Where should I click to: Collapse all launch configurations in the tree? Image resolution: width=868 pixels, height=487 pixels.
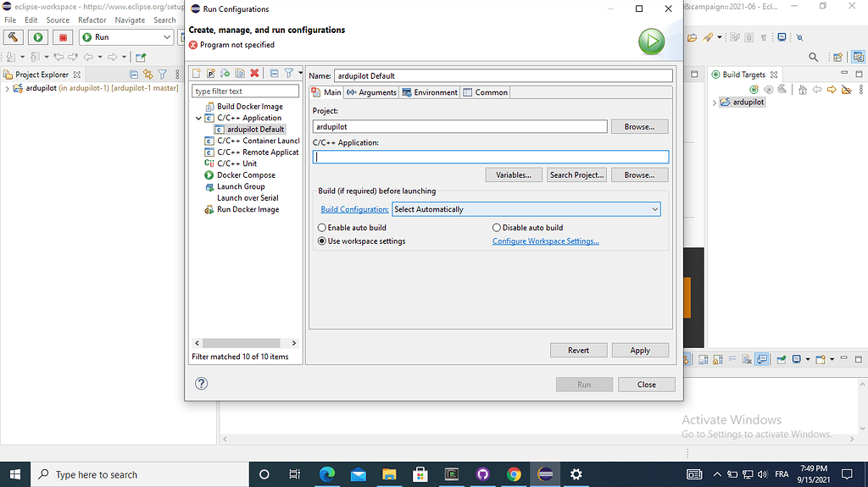pyautogui.click(x=274, y=74)
